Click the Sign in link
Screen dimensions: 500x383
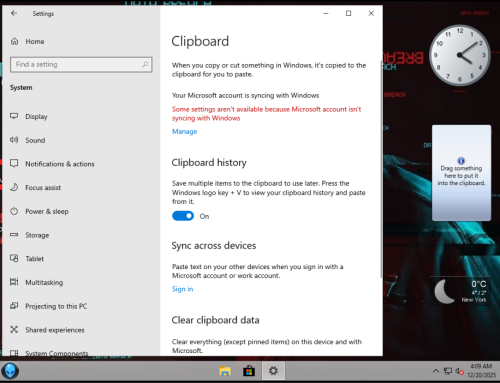click(182, 289)
